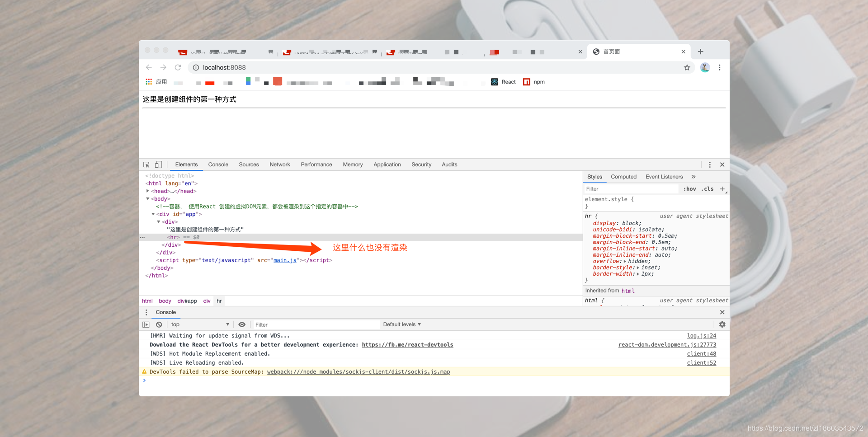
Task: Open the Audits tab
Action: pos(449,164)
